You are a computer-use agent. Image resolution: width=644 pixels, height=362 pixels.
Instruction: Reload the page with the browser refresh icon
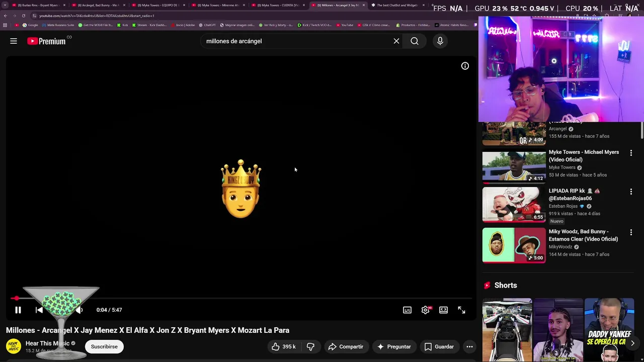(x=24, y=16)
